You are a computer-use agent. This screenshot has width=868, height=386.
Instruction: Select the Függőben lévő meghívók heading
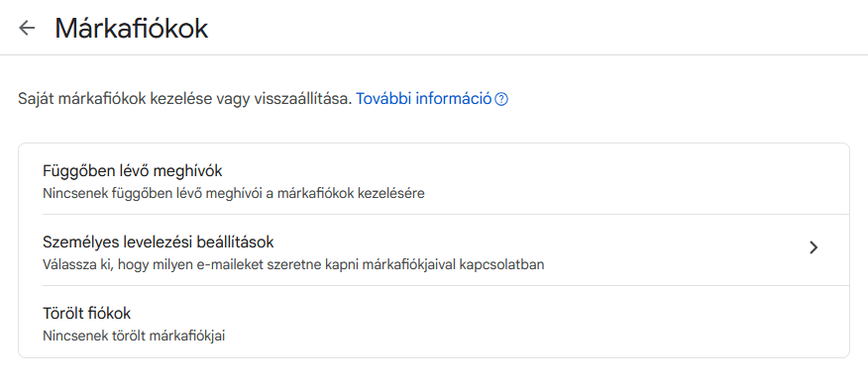133,171
